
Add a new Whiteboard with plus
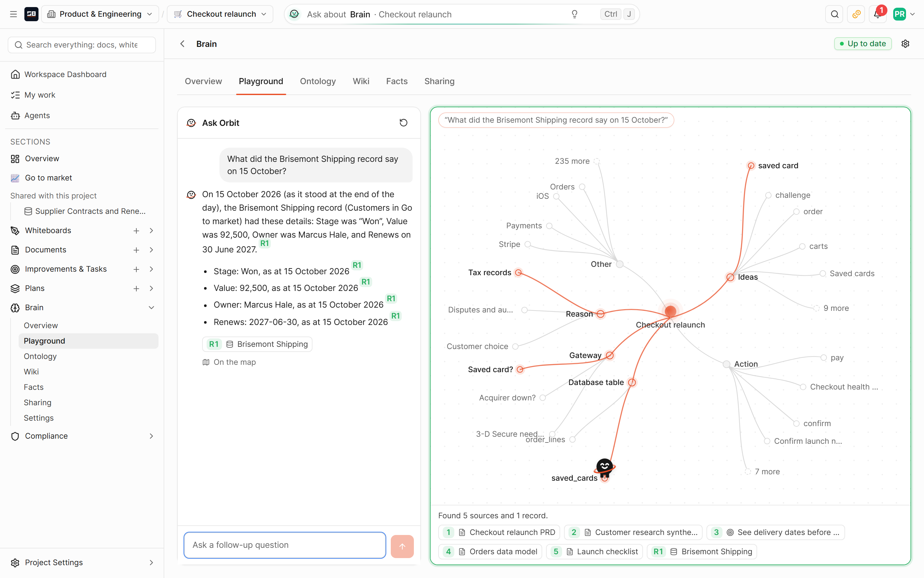(136, 231)
